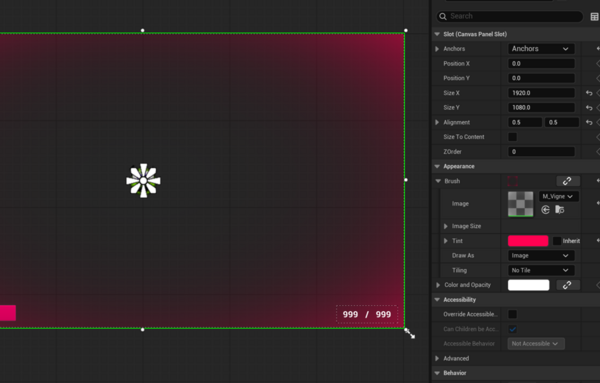The width and height of the screenshot is (600, 383).
Task: Click the Tiling property label
Action: [459, 270]
